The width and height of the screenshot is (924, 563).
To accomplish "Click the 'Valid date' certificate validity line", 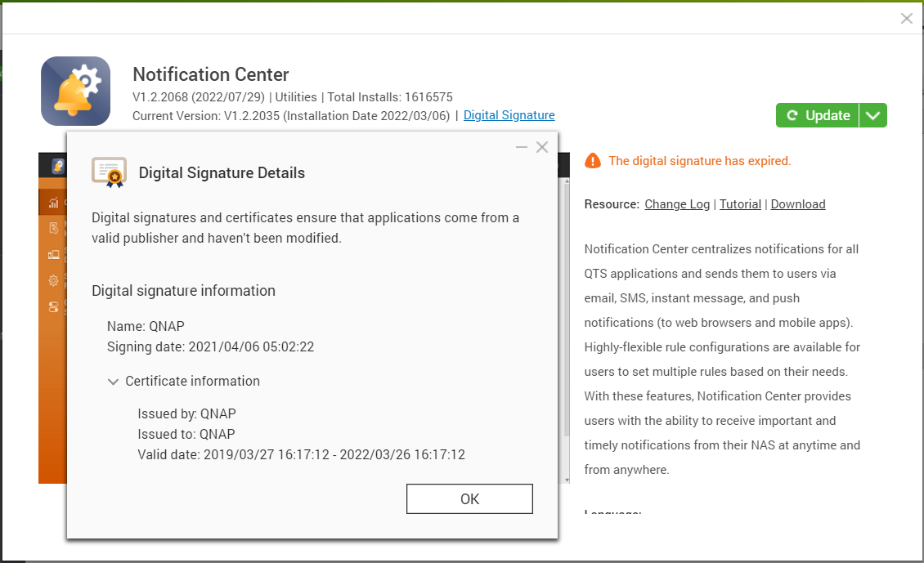I will coord(301,454).
